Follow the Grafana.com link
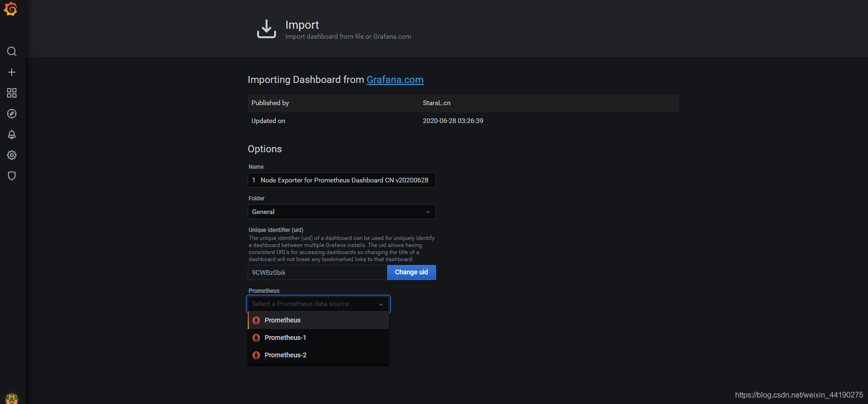868x404 pixels. click(x=395, y=80)
